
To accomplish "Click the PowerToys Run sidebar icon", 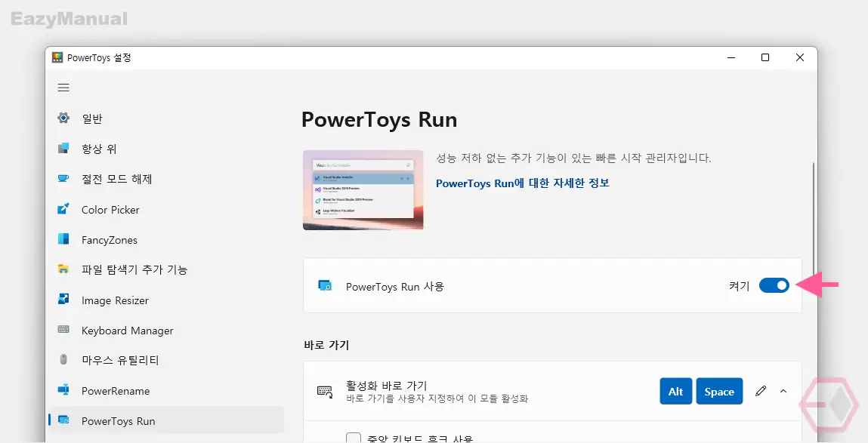I will click(63, 420).
